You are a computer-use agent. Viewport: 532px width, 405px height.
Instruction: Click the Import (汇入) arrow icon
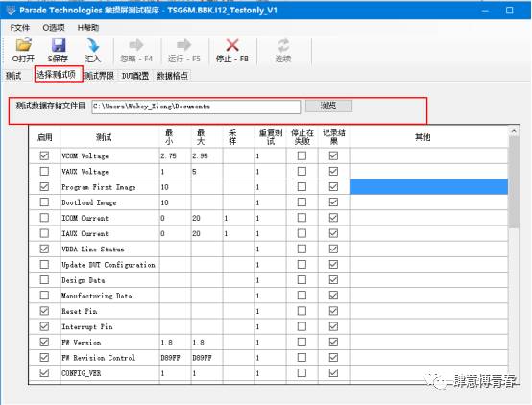pos(93,45)
